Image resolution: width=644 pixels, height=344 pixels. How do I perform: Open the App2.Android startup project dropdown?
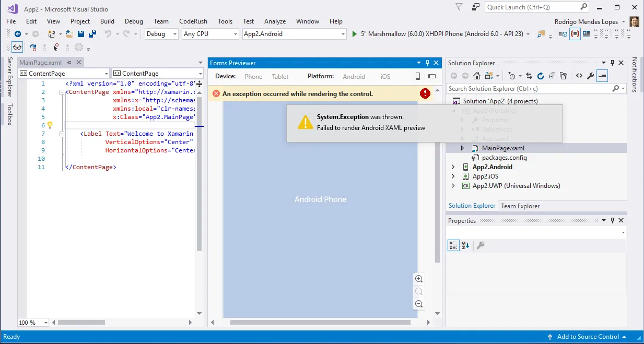click(x=295, y=34)
